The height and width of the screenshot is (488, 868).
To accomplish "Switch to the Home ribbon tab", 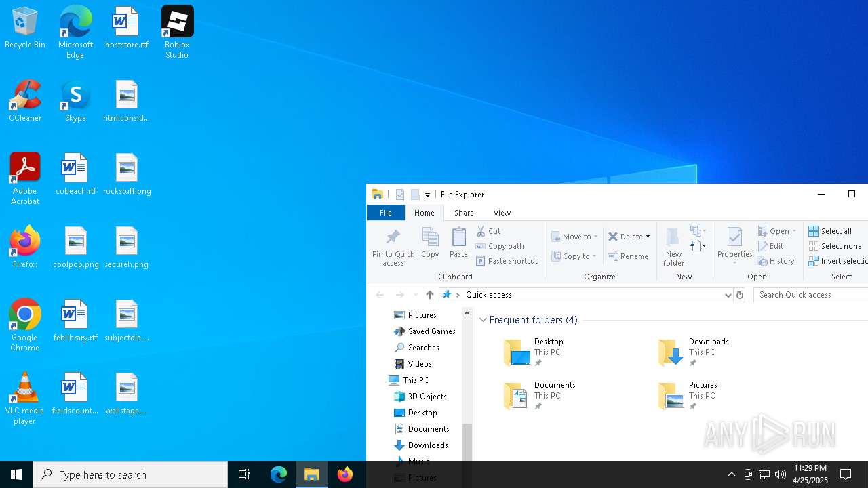I will pos(425,213).
